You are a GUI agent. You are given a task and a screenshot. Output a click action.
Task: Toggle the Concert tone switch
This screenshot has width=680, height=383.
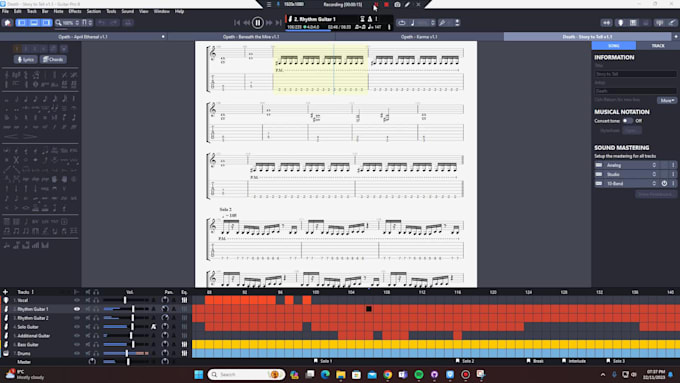point(627,121)
